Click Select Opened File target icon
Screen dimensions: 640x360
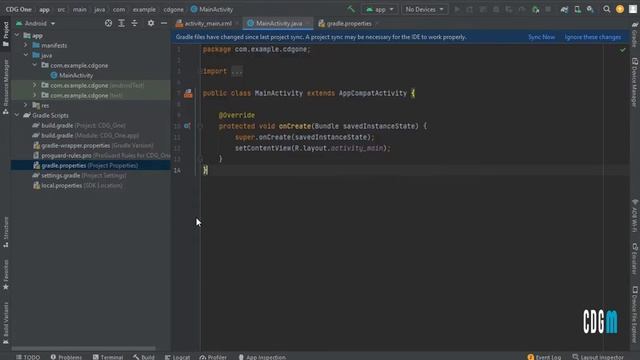pyautogui.click(x=108, y=23)
